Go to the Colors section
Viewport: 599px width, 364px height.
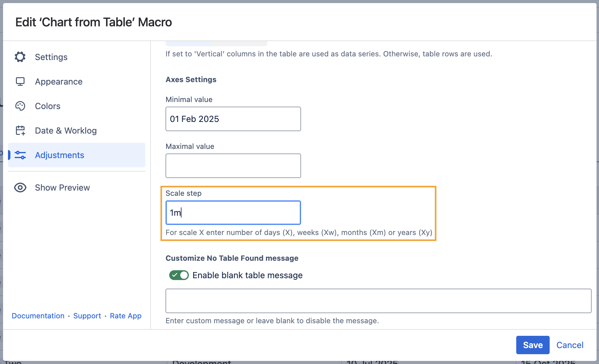(x=48, y=106)
